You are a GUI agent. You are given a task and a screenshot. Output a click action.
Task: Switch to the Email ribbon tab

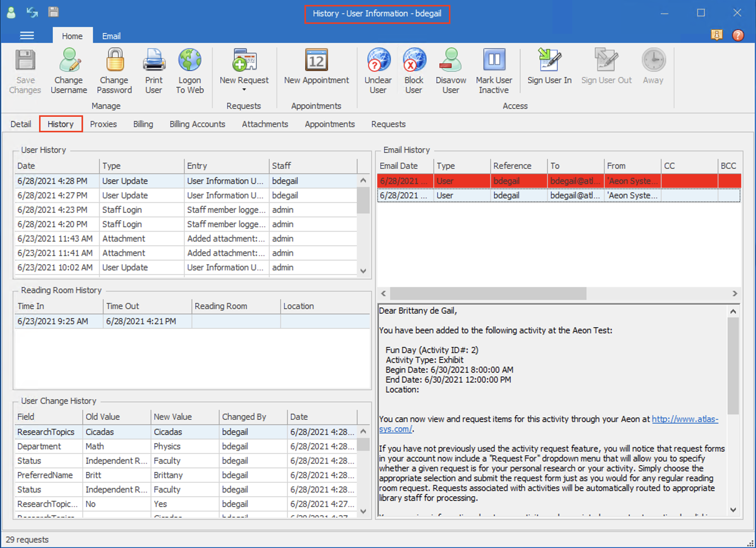[111, 36]
